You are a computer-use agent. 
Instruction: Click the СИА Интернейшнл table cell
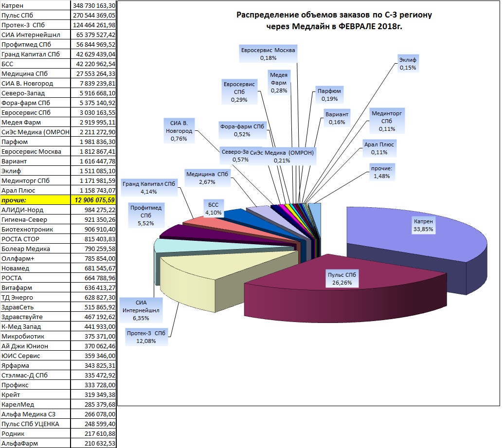pos(35,35)
